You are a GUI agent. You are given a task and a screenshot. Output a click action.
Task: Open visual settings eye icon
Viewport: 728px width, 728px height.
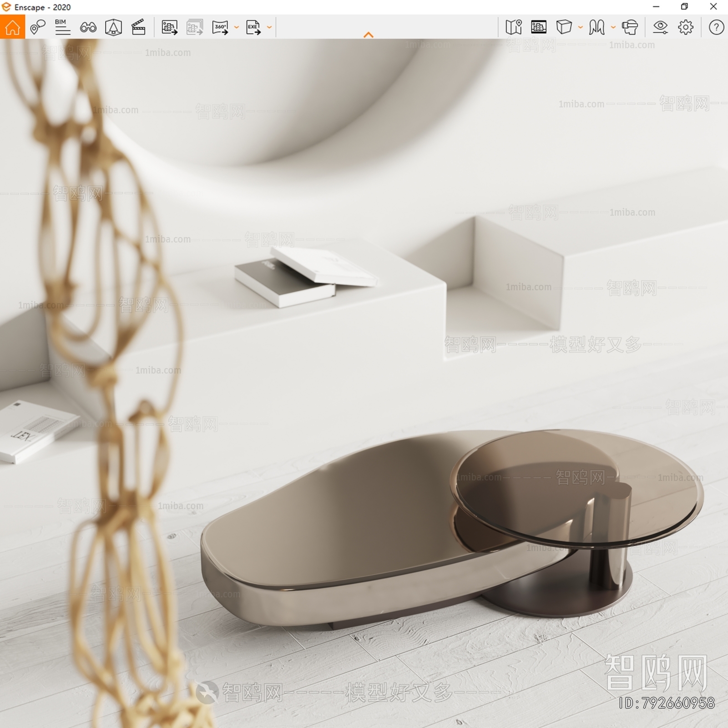pyautogui.click(x=660, y=27)
